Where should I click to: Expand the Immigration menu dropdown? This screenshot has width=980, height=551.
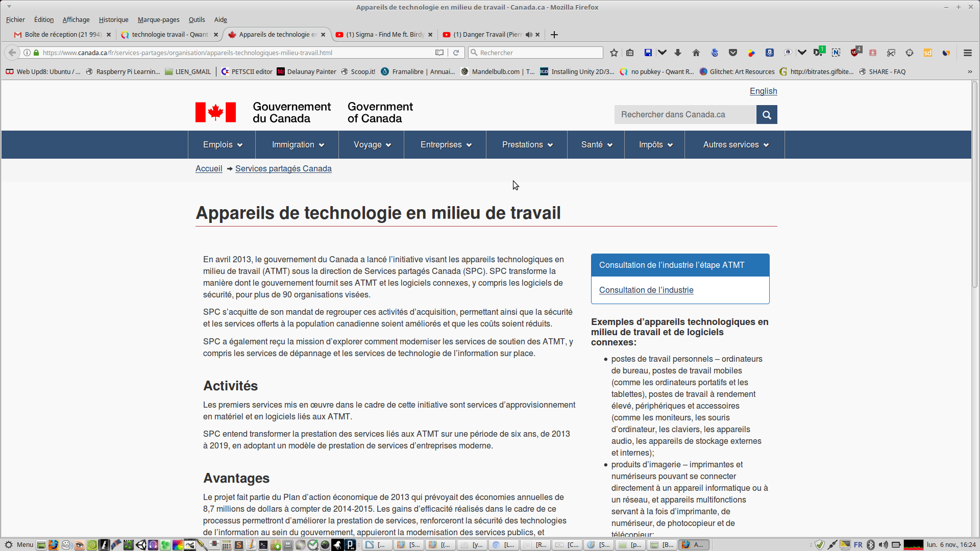pyautogui.click(x=298, y=145)
